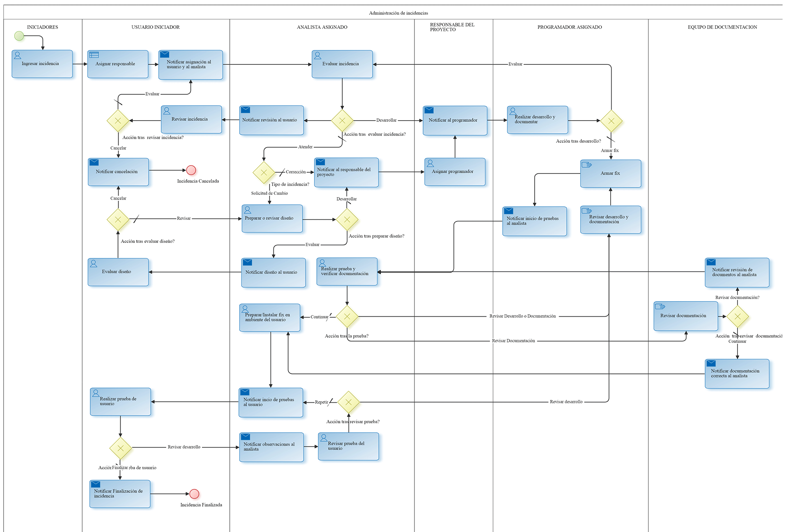This screenshot has width=788, height=532.
Task: Select the Ingresar incidencia task
Action: pos(42,64)
